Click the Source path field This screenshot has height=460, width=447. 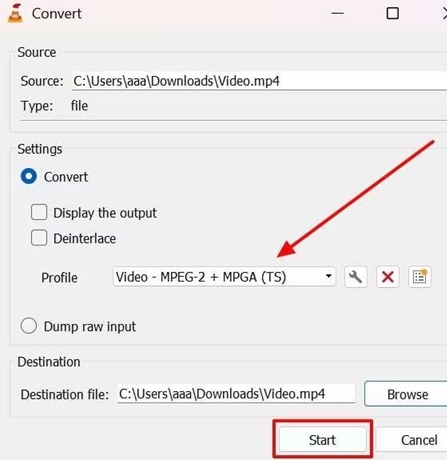(259, 81)
